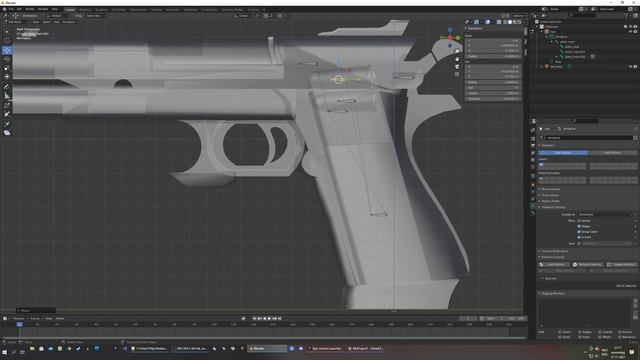Image resolution: width=640 pixels, height=360 pixels.
Task: Open the File menu
Action: coord(11,9)
